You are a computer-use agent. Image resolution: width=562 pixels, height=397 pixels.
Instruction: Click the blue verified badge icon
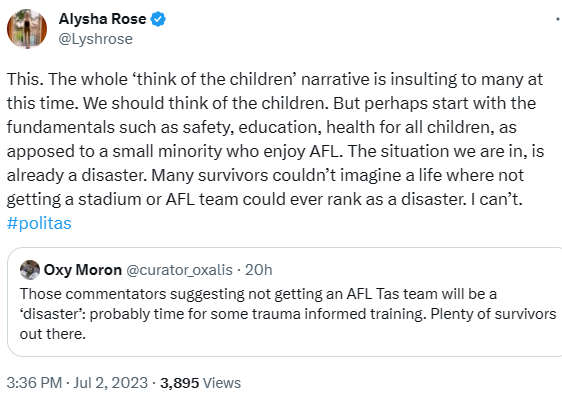(x=158, y=19)
